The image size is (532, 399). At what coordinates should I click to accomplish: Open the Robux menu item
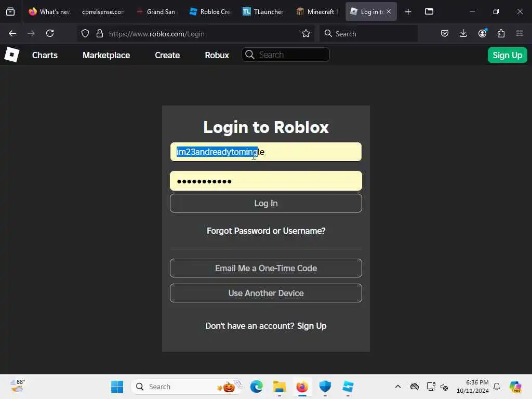pyautogui.click(x=217, y=55)
